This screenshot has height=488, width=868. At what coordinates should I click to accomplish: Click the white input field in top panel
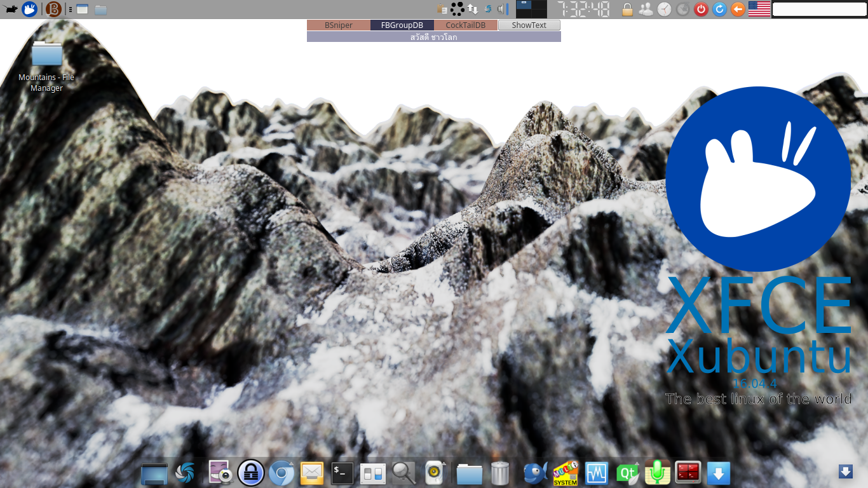(x=820, y=10)
